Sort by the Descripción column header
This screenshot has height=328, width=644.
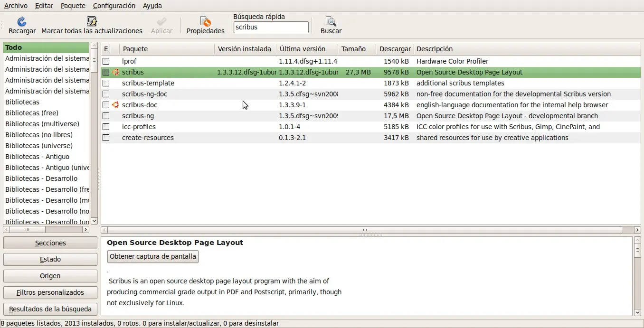[x=527, y=49]
